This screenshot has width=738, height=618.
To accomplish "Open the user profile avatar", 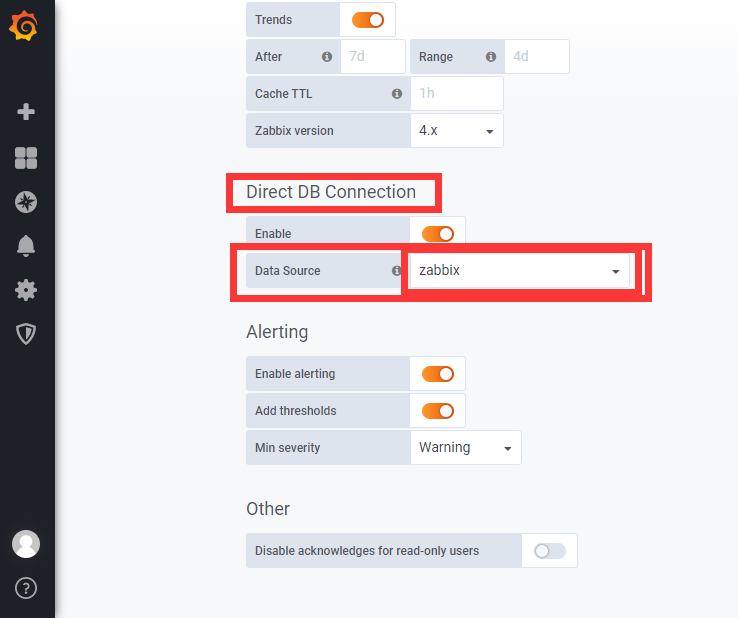I will [26, 544].
